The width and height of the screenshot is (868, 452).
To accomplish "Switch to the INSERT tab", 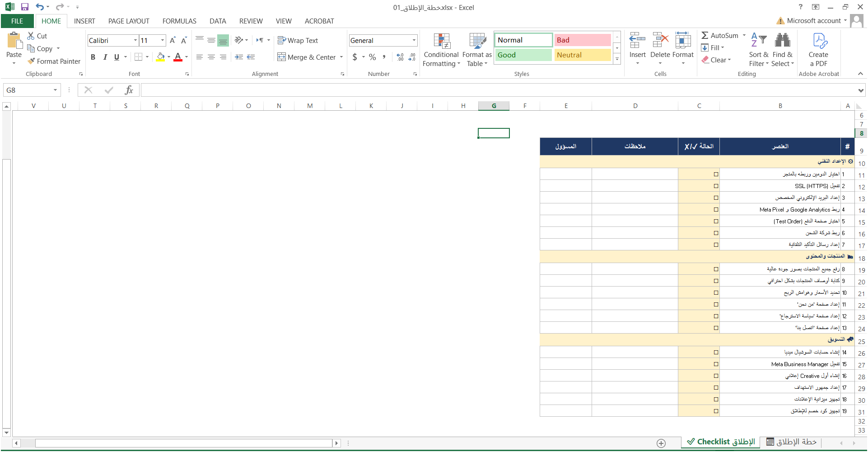I will click(x=84, y=21).
